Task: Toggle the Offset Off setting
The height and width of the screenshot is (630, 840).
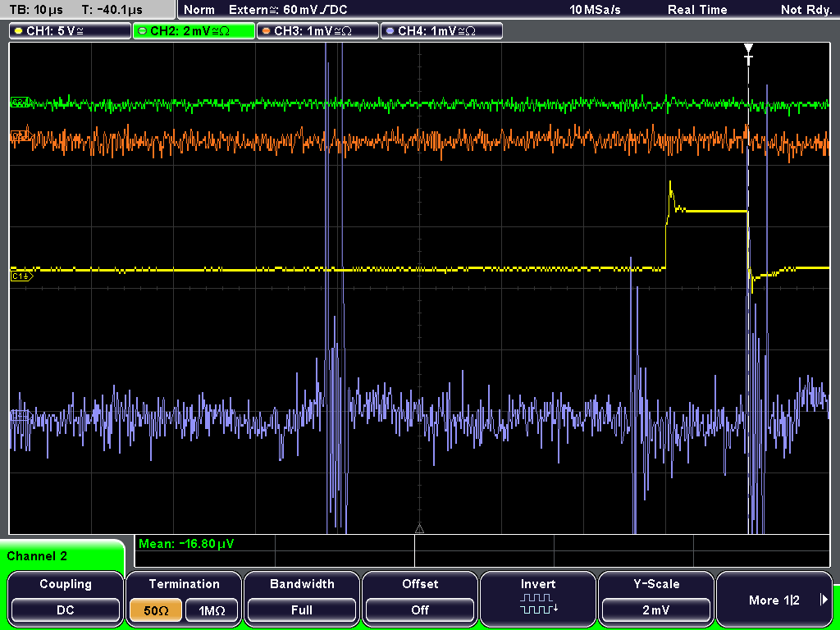Action: point(420,598)
